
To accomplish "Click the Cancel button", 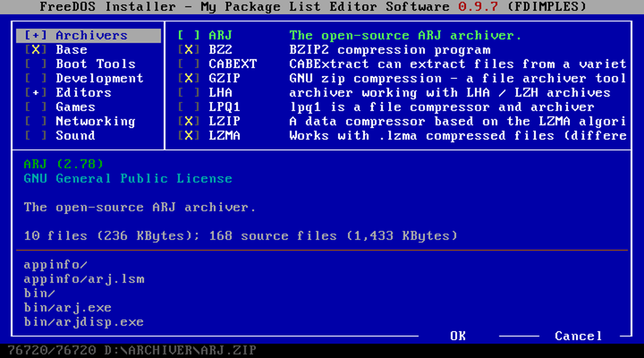I will click(579, 336).
